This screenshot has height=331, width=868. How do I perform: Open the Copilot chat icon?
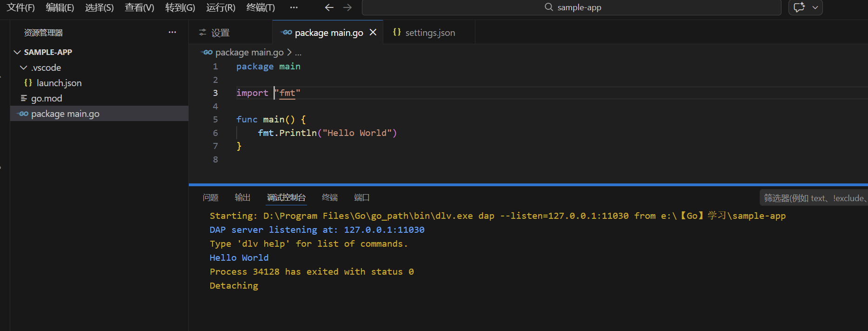point(799,7)
